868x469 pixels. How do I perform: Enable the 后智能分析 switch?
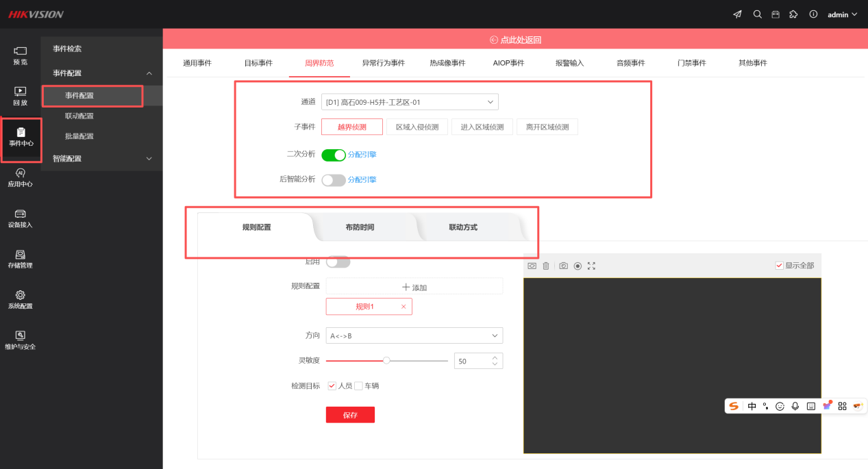coord(334,180)
